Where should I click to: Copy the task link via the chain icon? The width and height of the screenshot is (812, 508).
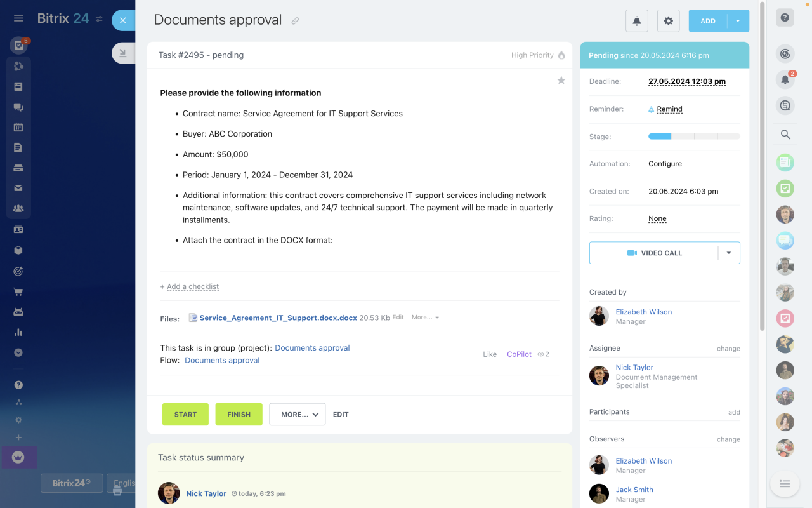coord(295,21)
